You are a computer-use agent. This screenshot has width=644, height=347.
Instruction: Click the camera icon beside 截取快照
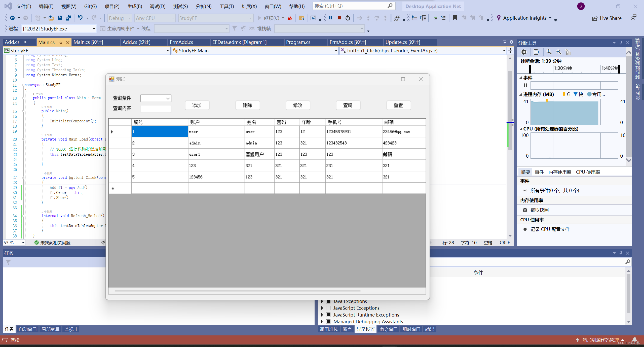point(525,210)
